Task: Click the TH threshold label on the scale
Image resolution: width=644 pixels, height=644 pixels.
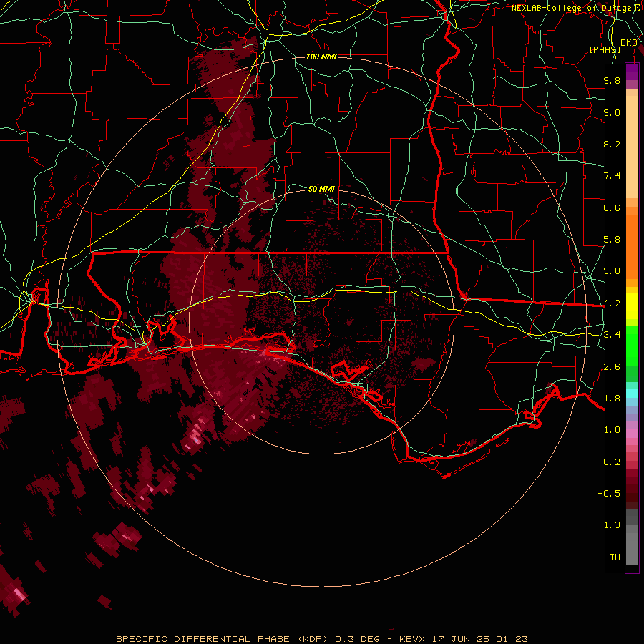Action: [615, 557]
